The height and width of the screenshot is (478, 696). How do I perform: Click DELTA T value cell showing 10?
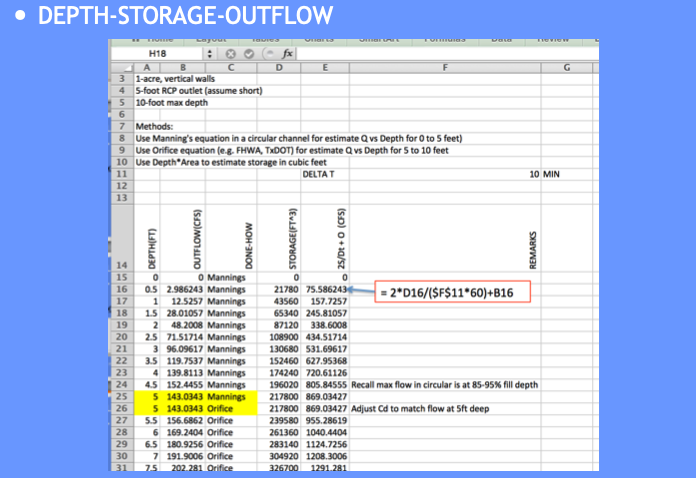click(445, 174)
